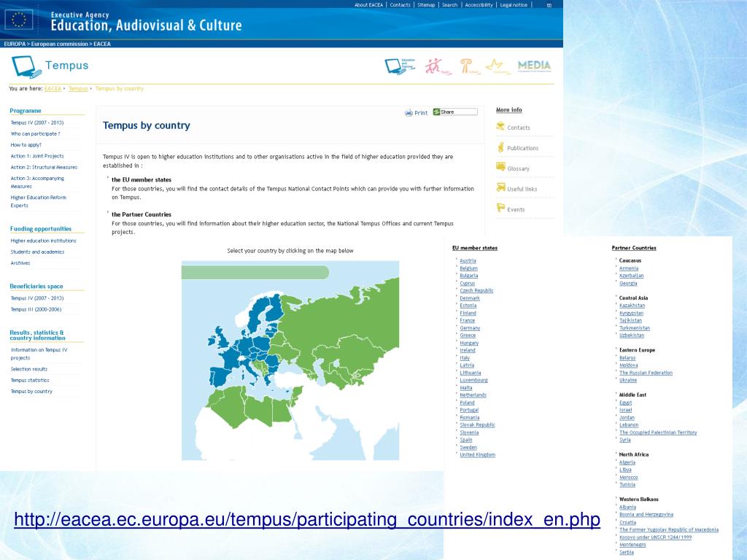Click the Events flag icon under More info
This screenshot has width=747, height=560.
(x=500, y=208)
